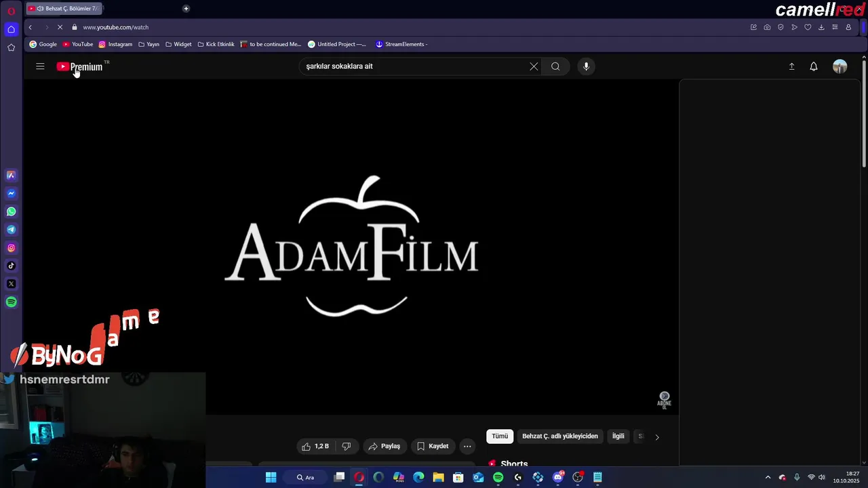
Task: Open the Instagram bookmark
Action: [115, 44]
